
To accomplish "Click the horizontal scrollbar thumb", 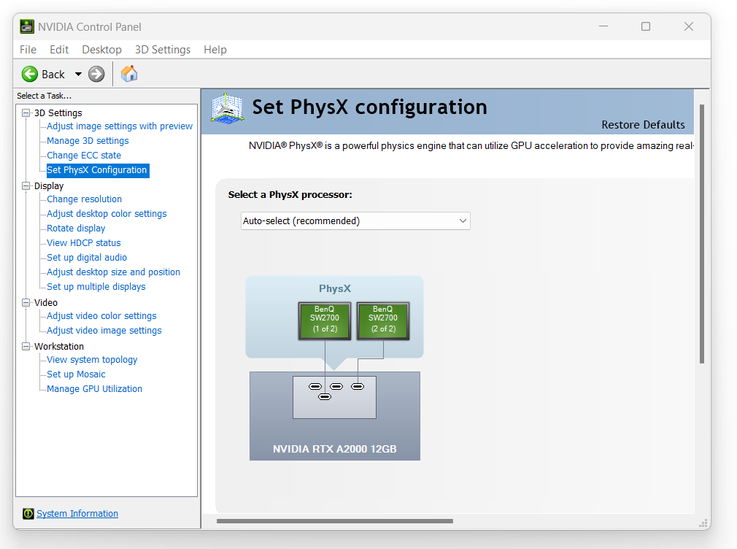I will pos(335,521).
